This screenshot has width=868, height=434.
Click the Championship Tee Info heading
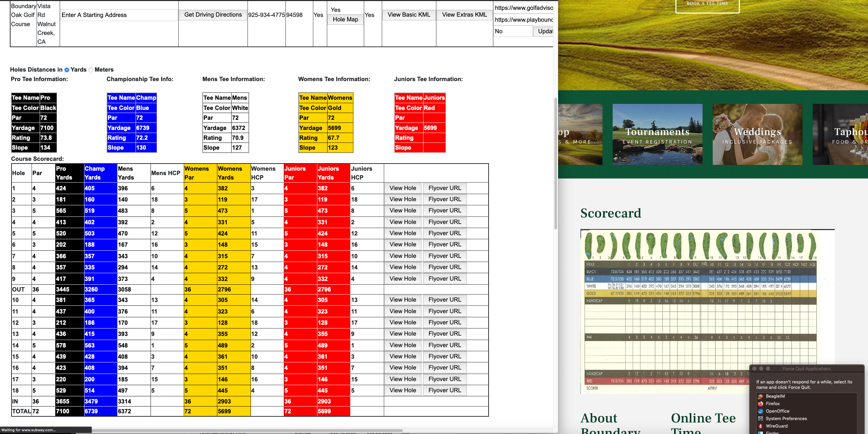[x=140, y=79]
